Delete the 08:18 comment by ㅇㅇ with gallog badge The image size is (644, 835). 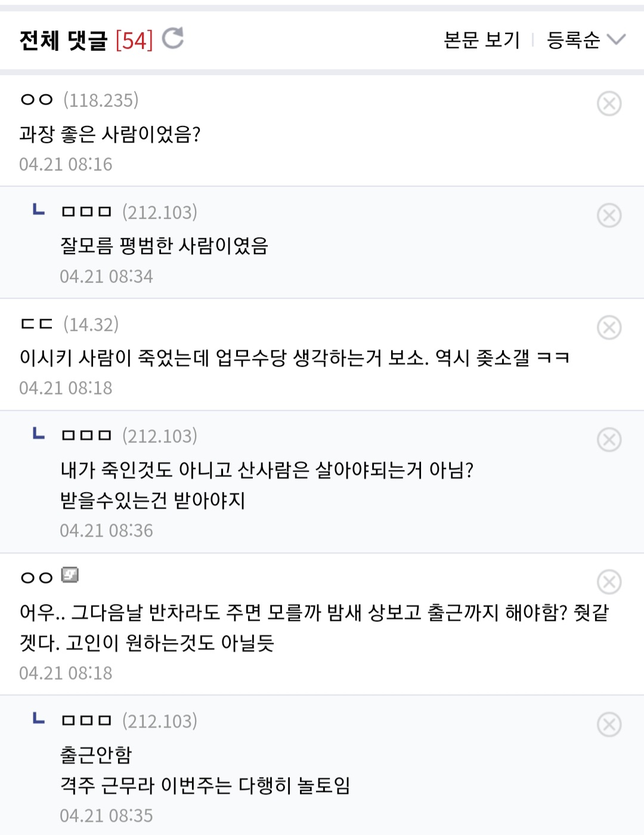click(x=609, y=582)
